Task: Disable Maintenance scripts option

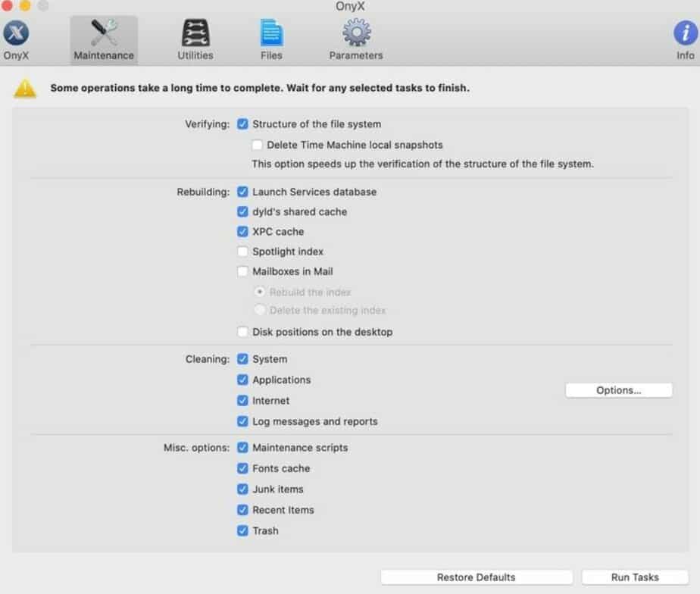Action: (243, 447)
